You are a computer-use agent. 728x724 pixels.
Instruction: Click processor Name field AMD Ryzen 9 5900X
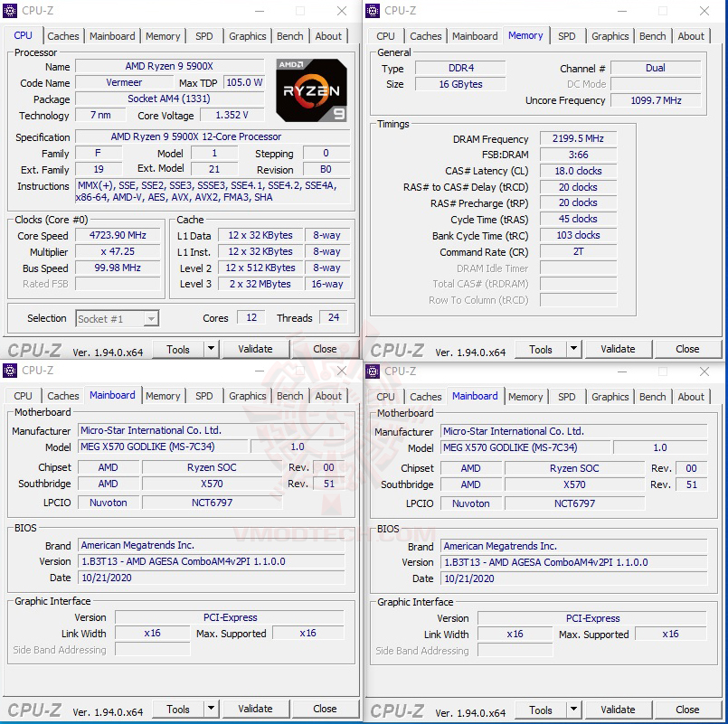pyautogui.click(x=169, y=66)
